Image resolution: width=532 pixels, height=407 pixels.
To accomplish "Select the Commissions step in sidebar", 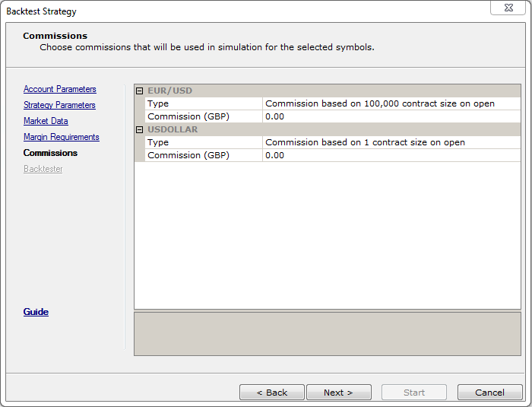I will (50, 153).
